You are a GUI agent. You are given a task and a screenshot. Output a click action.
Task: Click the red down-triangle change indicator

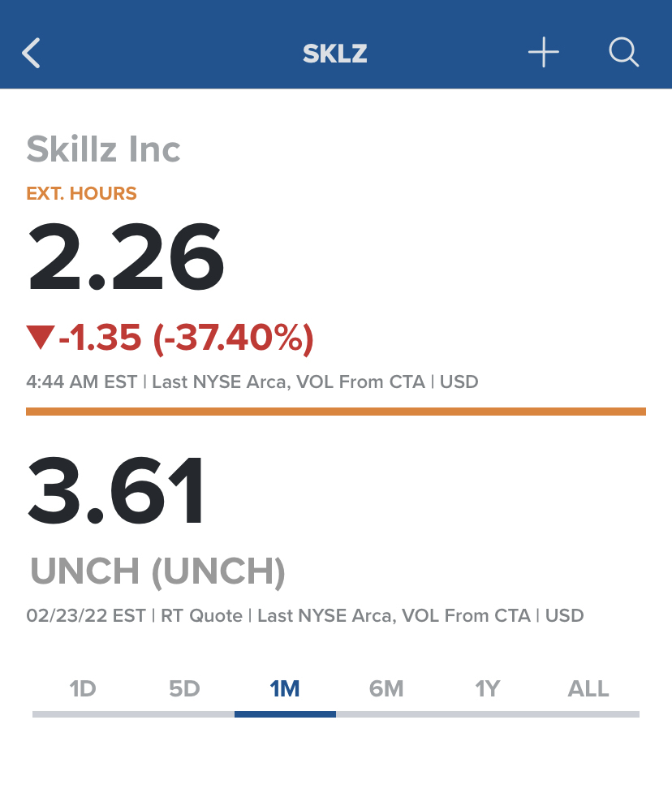pyautogui.click(x=40, y=338)
